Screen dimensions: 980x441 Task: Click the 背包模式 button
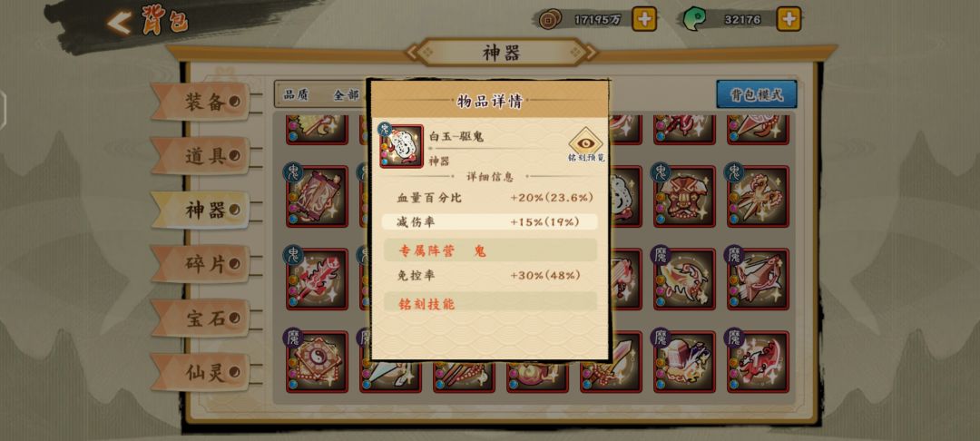pyautogui.click(x=756, y=94)
